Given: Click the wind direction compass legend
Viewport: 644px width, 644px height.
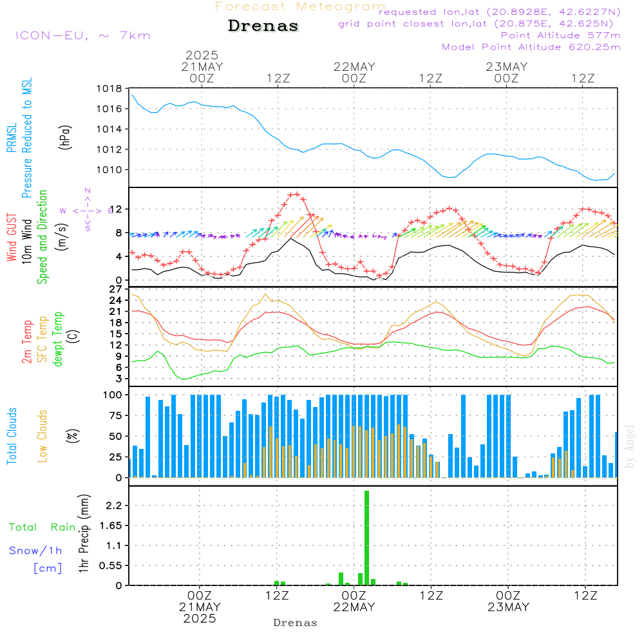Looking at the screenshot, I should pos(87,211).
